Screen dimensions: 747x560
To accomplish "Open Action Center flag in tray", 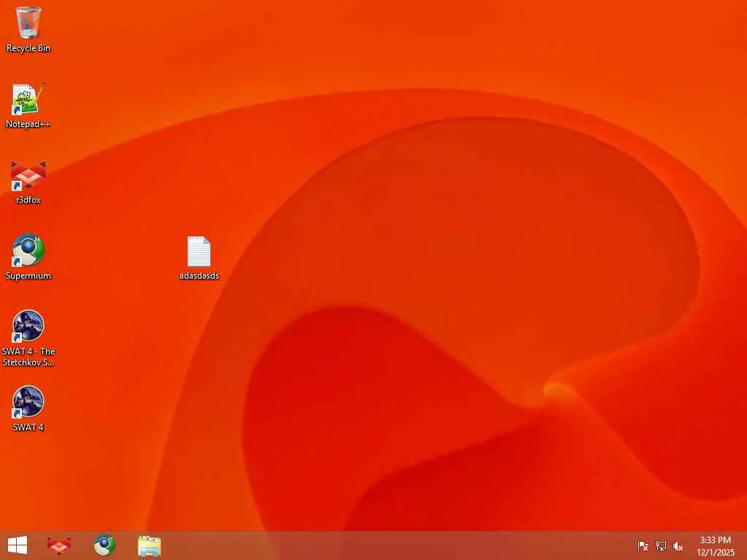I will (643, 546).
